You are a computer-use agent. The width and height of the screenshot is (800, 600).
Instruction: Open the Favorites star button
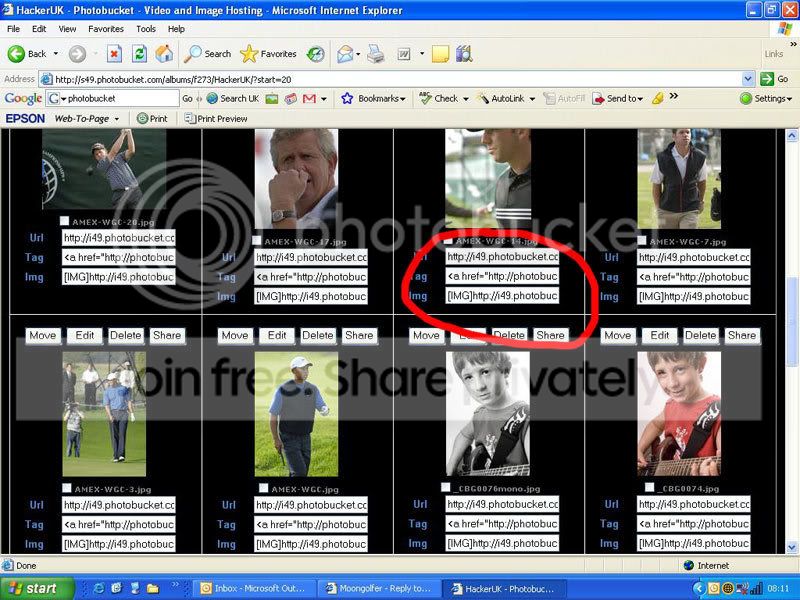point(269,54)
